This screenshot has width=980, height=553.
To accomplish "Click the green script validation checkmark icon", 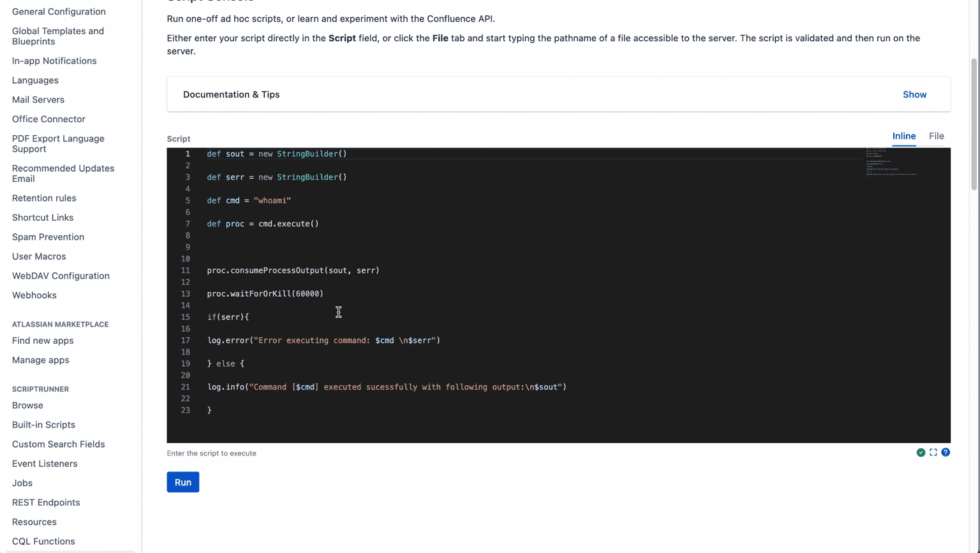I will click(x=921, y=452).
